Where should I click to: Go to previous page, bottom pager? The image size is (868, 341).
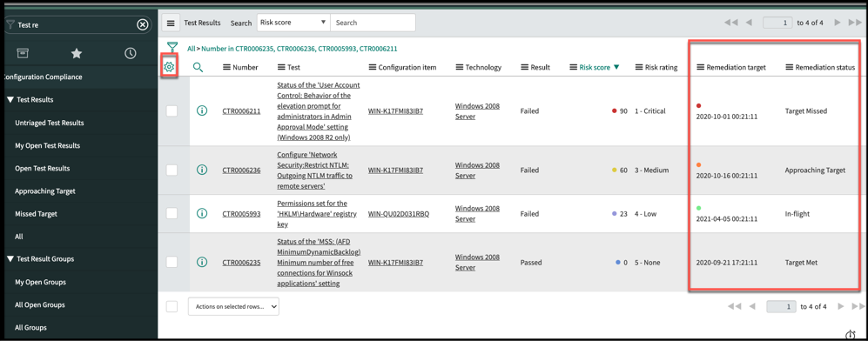coord(752,306)
